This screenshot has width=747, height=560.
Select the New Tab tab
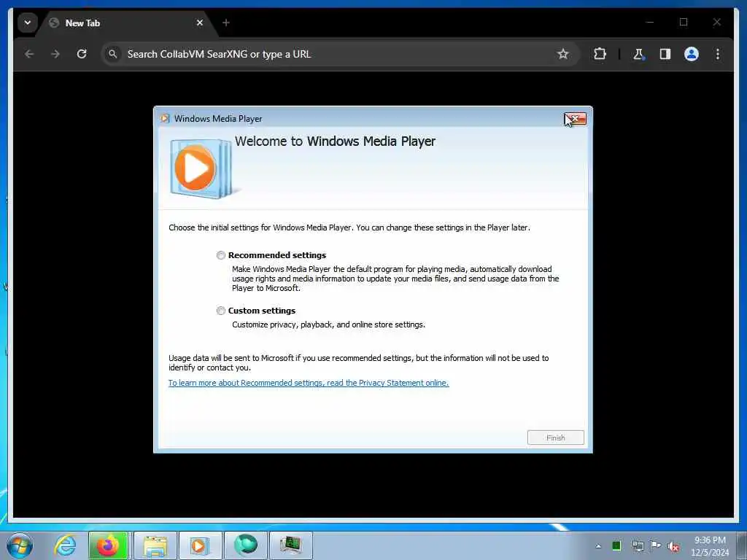126,23
